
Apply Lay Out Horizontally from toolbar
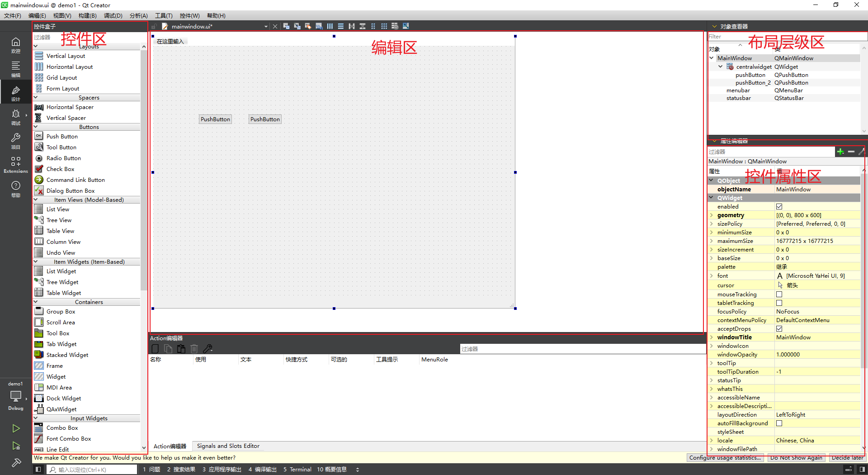[330, 26]
